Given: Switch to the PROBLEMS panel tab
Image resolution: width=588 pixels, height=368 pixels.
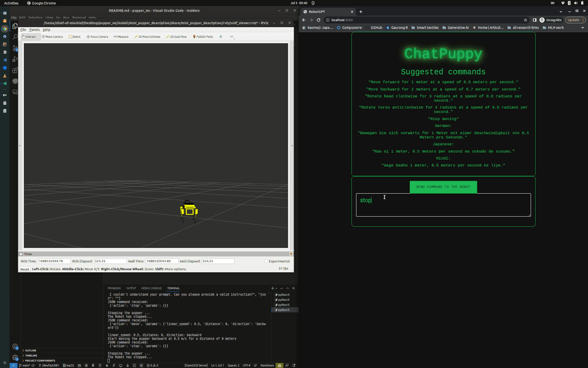Looking at the screenshot, I should (114, 288).
